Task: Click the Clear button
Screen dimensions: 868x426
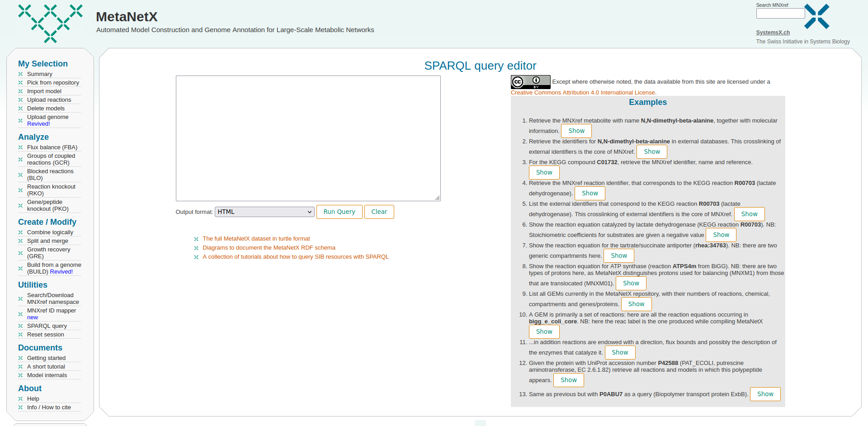Action: [379, 212]
